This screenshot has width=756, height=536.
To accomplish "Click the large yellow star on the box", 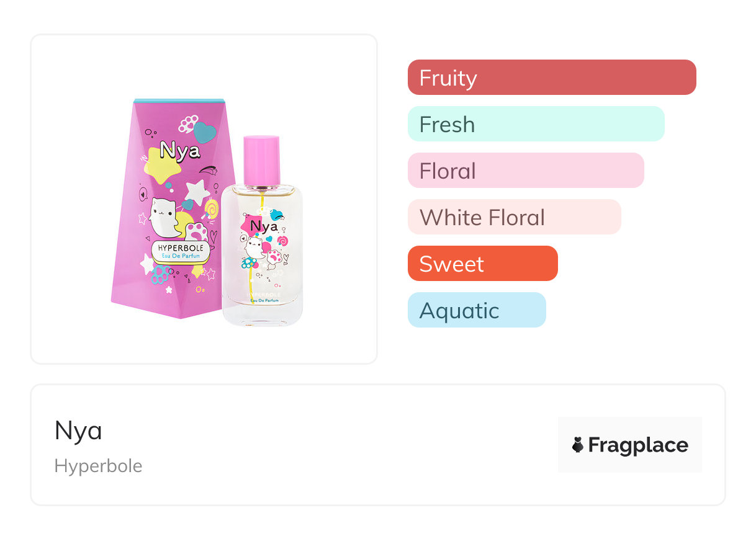I will (158, 165).
